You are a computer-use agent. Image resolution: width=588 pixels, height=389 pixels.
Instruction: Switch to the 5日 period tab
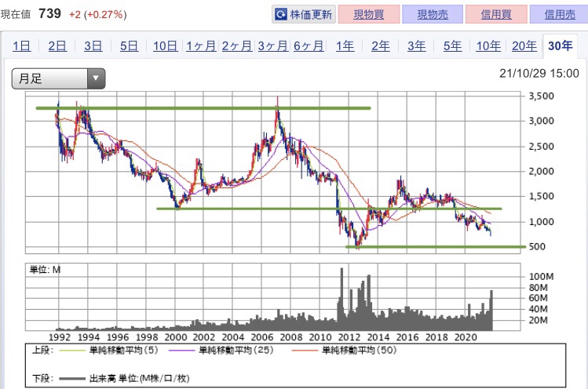click(x=129, y=45)
